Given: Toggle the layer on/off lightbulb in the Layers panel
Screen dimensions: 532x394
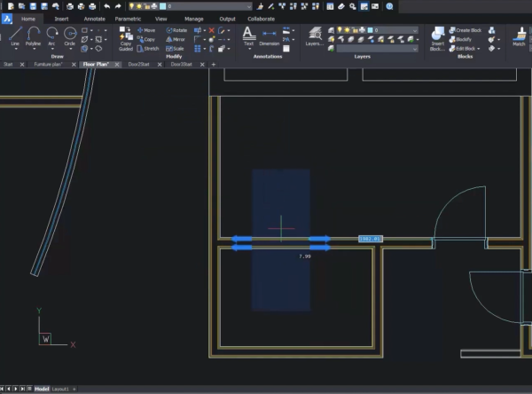Looking at the screenshot, I should pos(338,30).
